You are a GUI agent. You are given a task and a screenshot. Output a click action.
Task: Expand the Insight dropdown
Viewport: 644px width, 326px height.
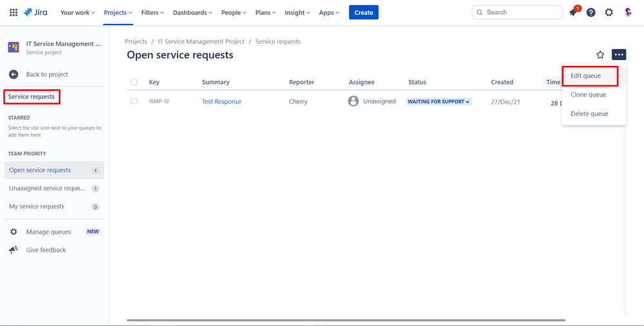click(x=297, y=12)
